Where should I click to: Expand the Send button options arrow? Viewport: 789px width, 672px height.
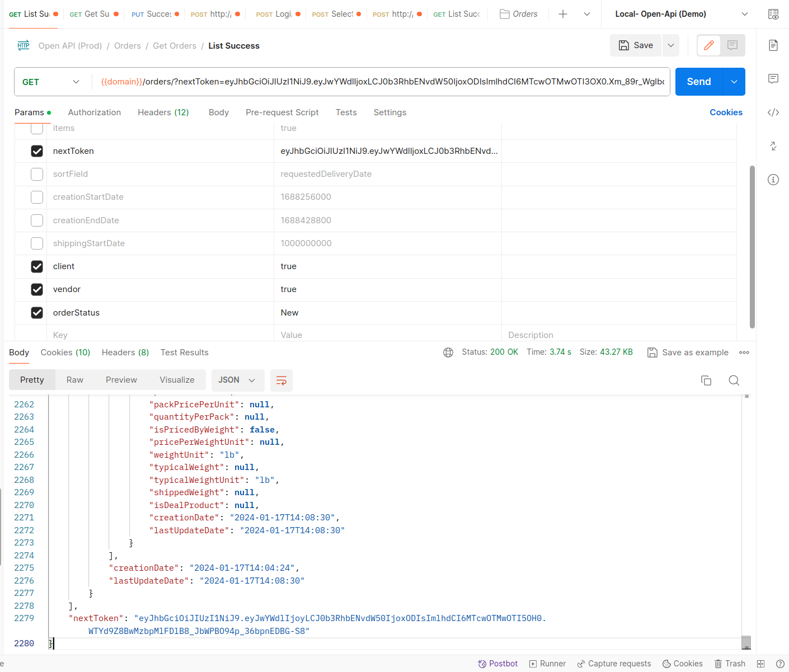[x=734, y=82]
